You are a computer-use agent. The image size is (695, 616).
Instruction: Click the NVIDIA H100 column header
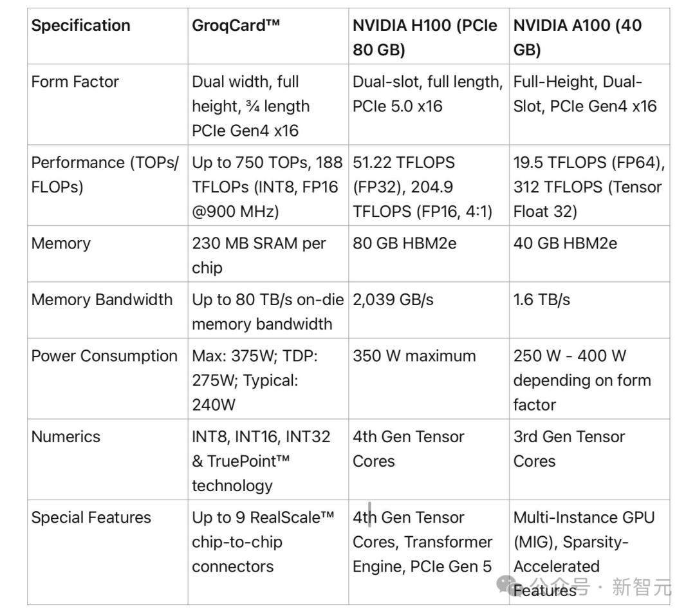tap(425, 37)
